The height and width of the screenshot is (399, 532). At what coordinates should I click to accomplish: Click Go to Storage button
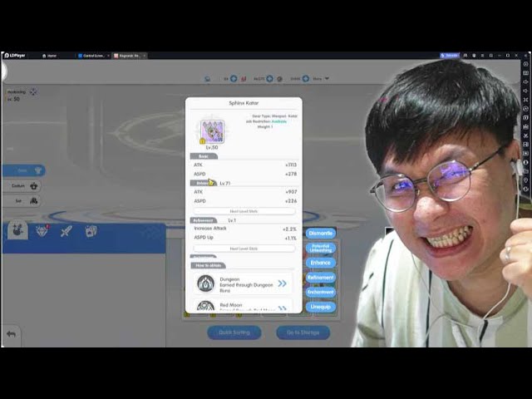[x=303, y=332]
